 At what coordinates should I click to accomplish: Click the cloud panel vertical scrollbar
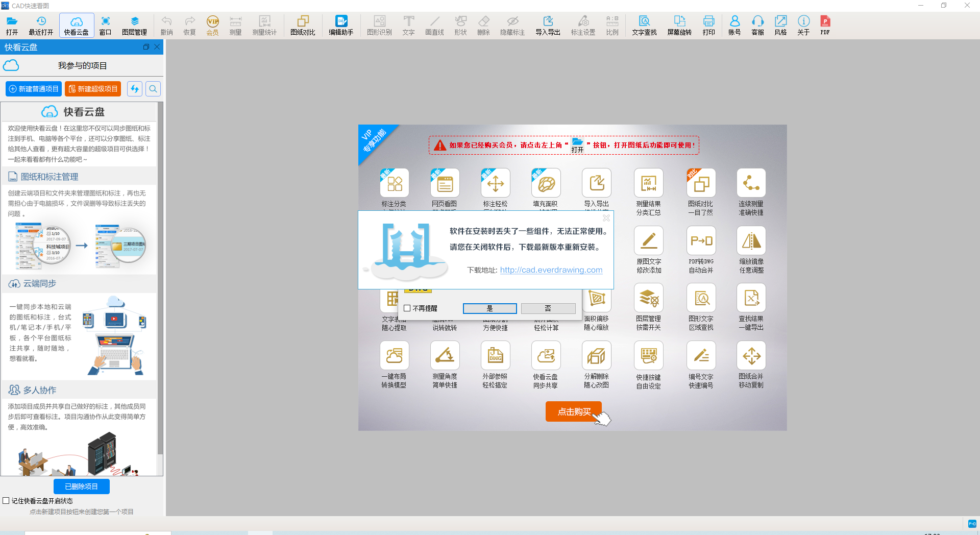tap(160, 278)
